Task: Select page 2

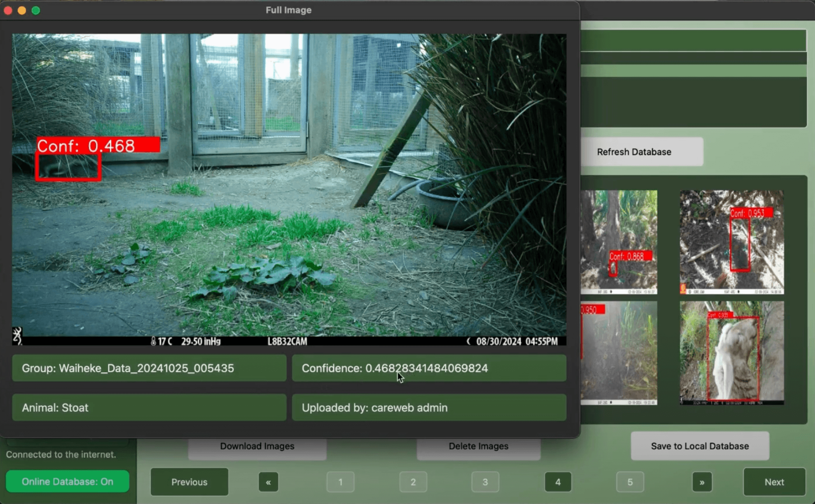Action: tap(413, 482)
